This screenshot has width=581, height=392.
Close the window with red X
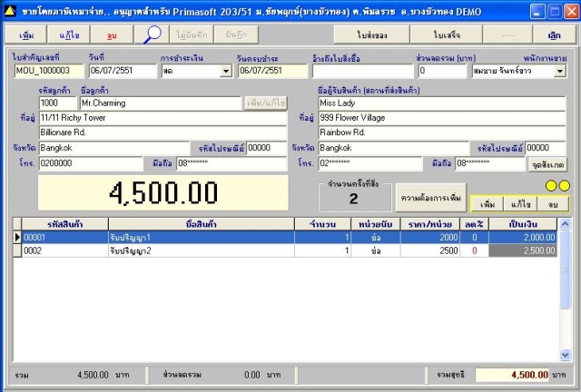pyautogui.click(x=571, y=12)
